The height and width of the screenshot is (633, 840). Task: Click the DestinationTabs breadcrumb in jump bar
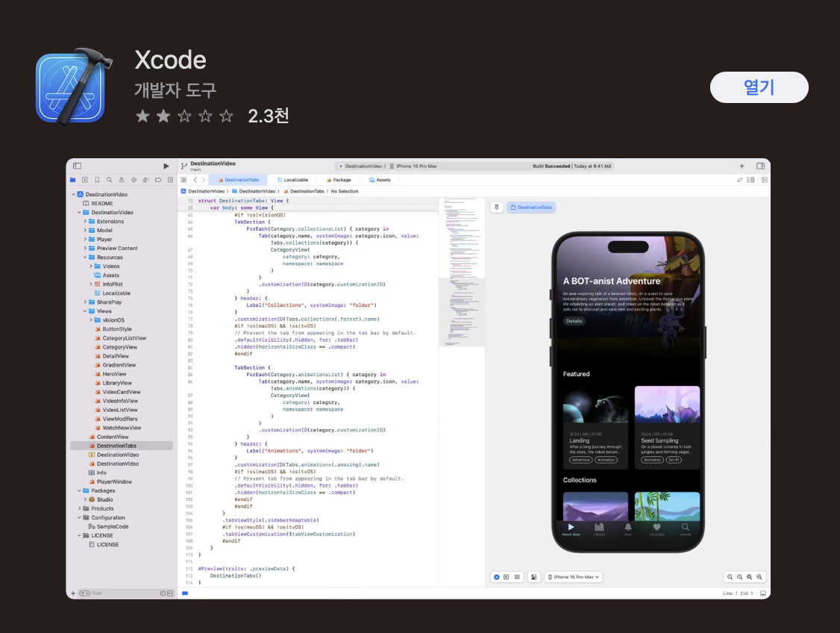[304, 191]
